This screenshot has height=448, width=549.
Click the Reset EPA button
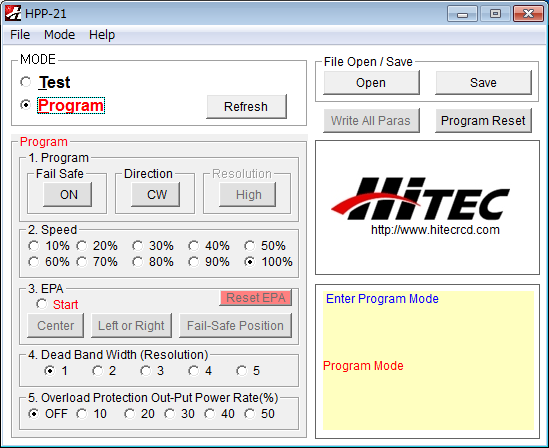(x=256, y=298)
